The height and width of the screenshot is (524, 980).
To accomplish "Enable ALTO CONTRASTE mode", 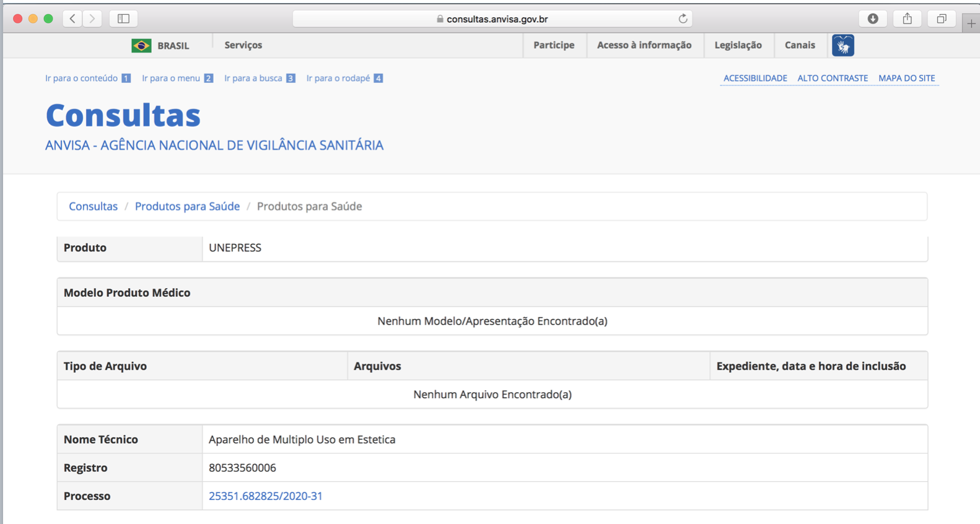I will (x=833, y=78).
